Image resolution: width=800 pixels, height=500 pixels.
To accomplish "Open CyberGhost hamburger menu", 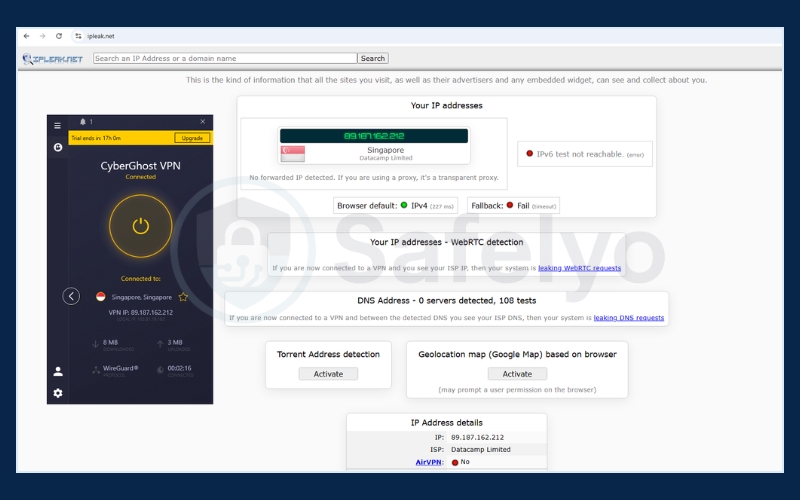I will 58,126.
